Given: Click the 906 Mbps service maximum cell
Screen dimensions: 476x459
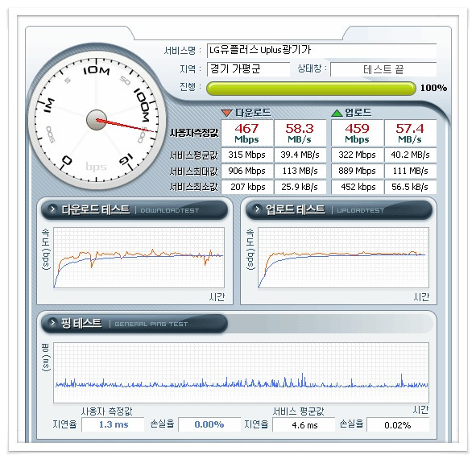Looking at the screenshot, I should pos(246,171).
